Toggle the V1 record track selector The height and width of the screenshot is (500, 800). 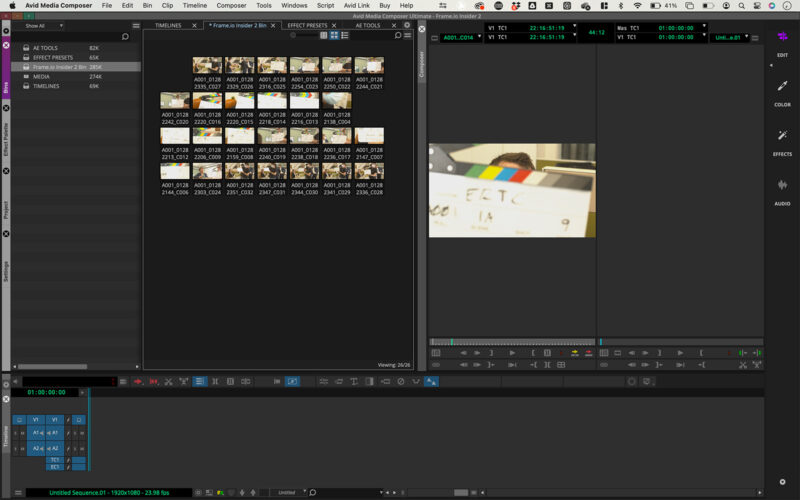(x=55, y=420)
